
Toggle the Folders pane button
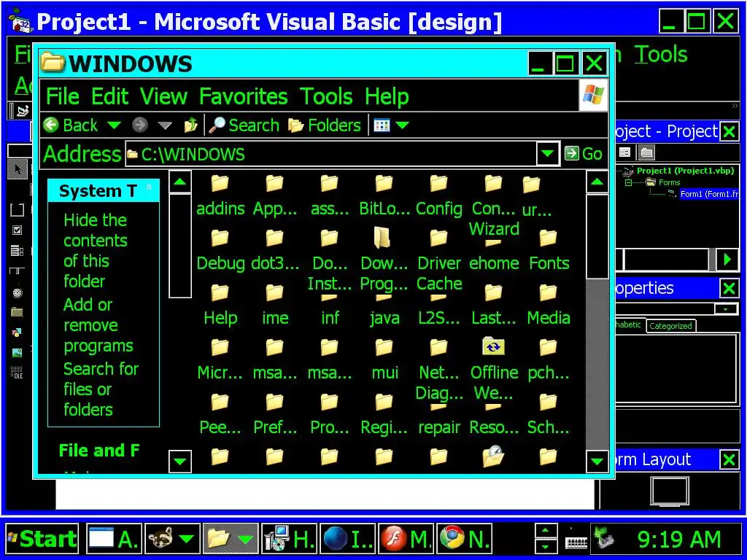325,125
